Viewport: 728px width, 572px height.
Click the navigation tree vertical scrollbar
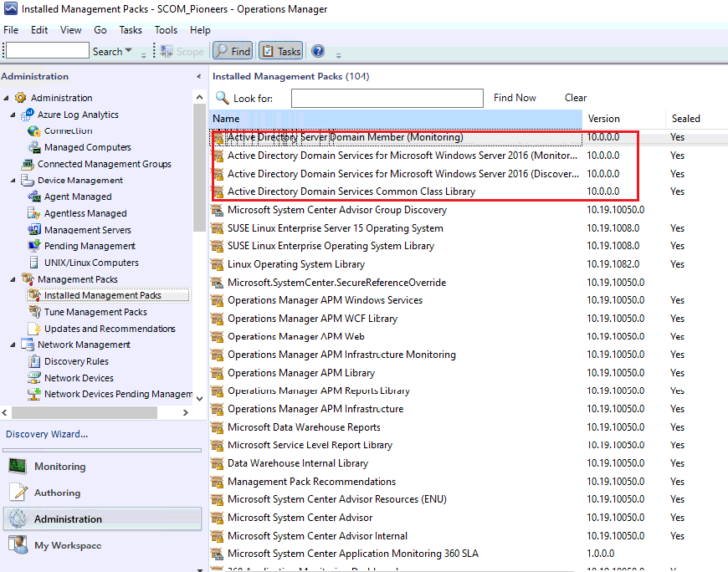pos(200,167)
